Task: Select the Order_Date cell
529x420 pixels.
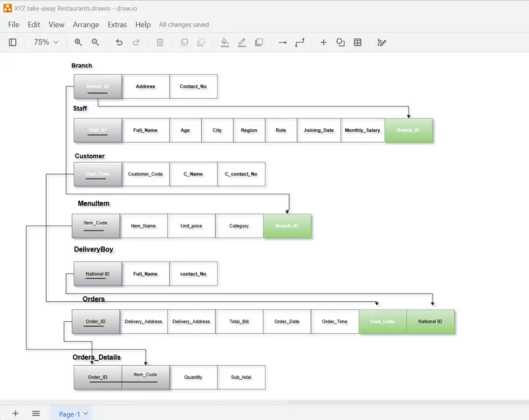Action: (287, 321)
